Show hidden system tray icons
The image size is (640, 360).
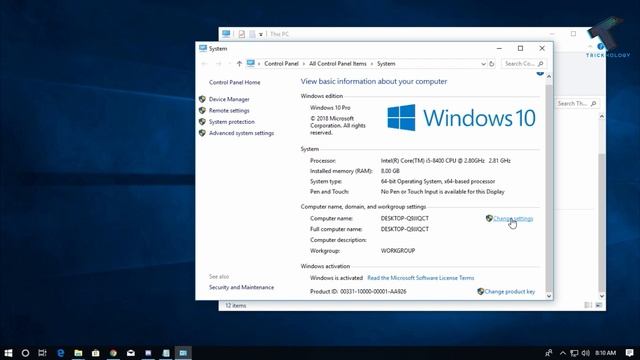(563, 353)
